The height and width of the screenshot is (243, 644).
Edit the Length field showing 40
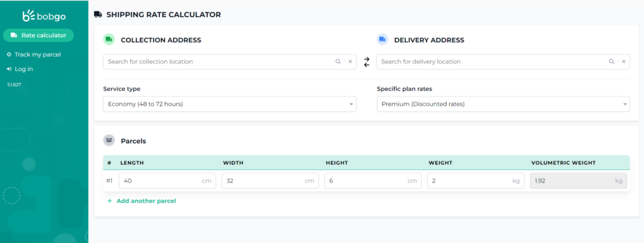pos(167,181)
